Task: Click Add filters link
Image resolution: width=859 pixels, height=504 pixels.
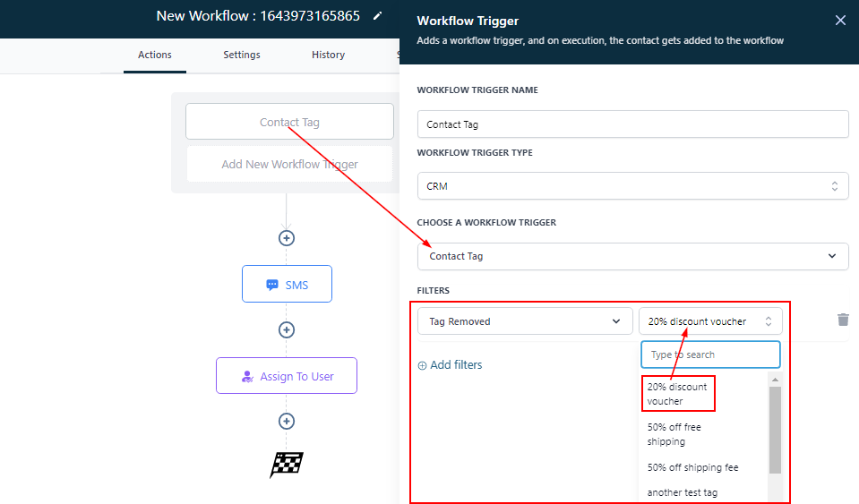Action: [x=450, y=365]
